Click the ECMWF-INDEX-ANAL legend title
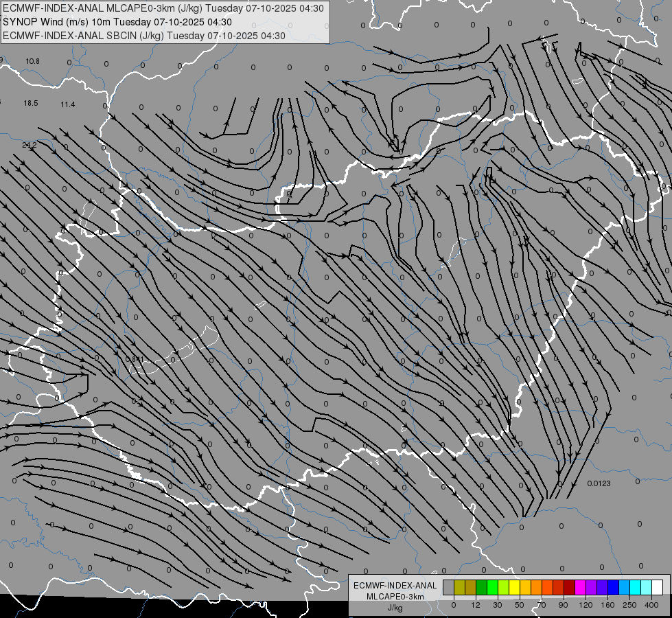 coord(395,585)
